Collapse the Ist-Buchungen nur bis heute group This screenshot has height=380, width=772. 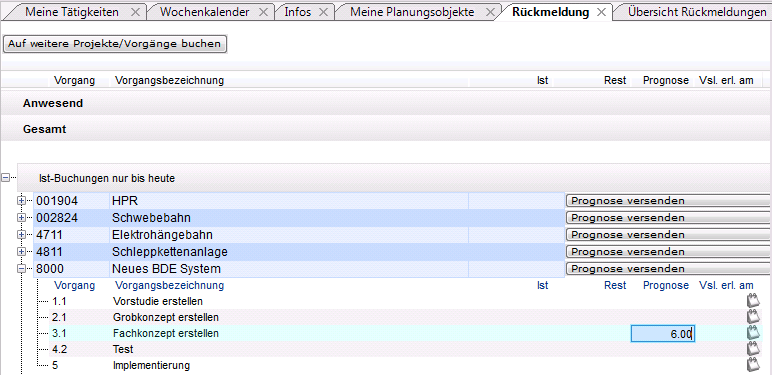(6, 178)
